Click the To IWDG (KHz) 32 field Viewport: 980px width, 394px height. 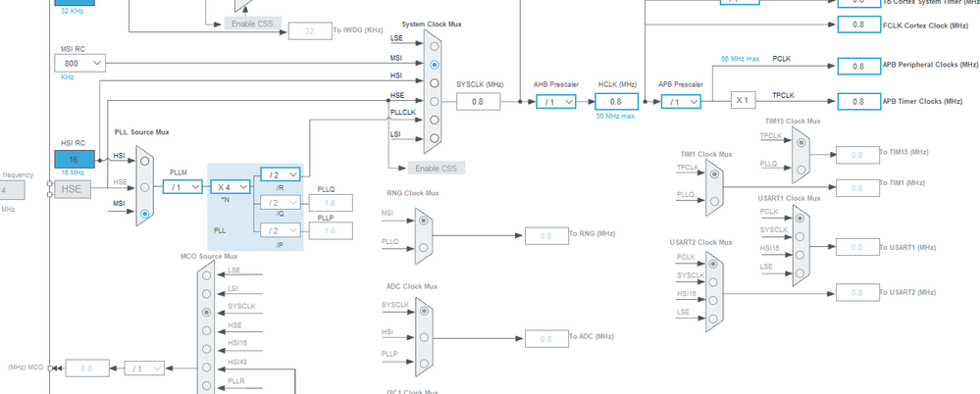310,30
